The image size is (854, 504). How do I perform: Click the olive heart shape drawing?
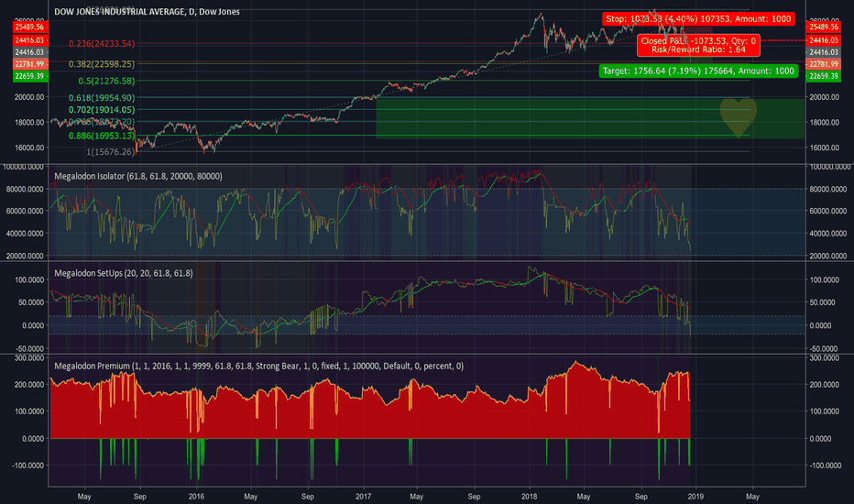pos(739,117)
